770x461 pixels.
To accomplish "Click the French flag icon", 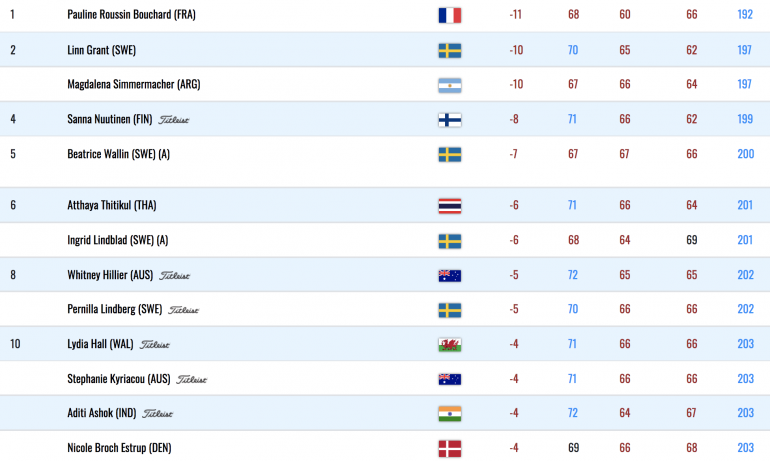I will pyautogui.click(x=449, y=15).
